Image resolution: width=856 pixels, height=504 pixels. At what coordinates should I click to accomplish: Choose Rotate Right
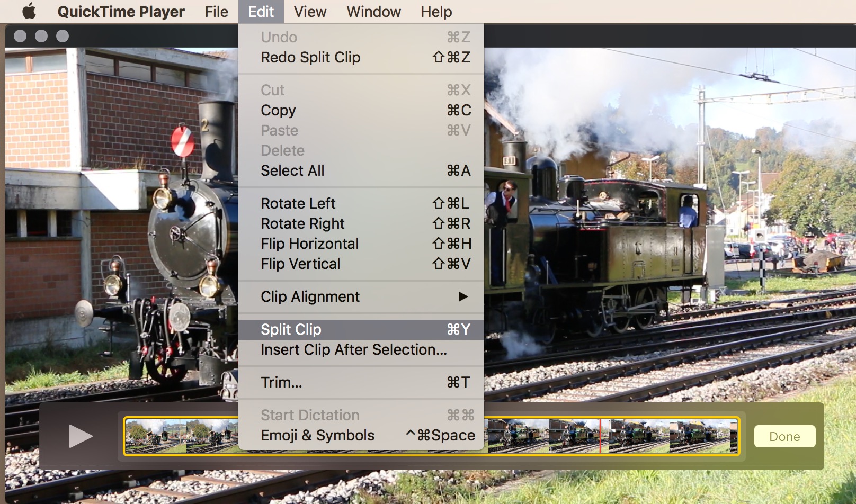click(x=361, y=223)
